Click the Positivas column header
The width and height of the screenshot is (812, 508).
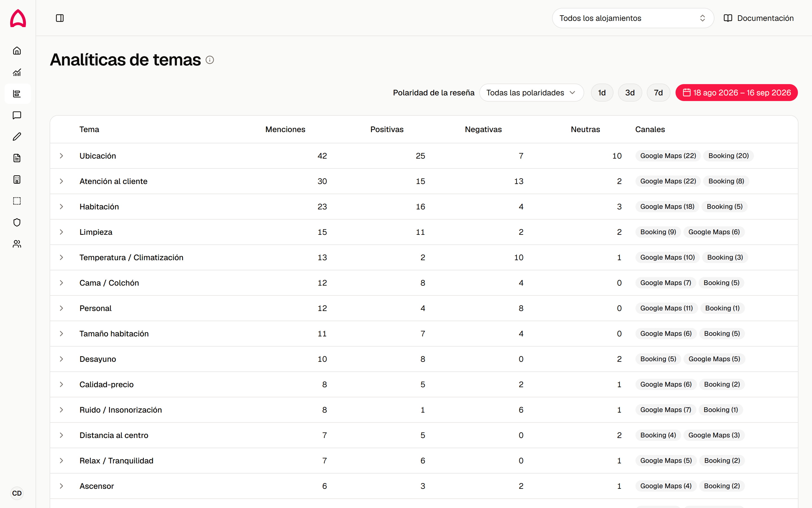[387, 129]
